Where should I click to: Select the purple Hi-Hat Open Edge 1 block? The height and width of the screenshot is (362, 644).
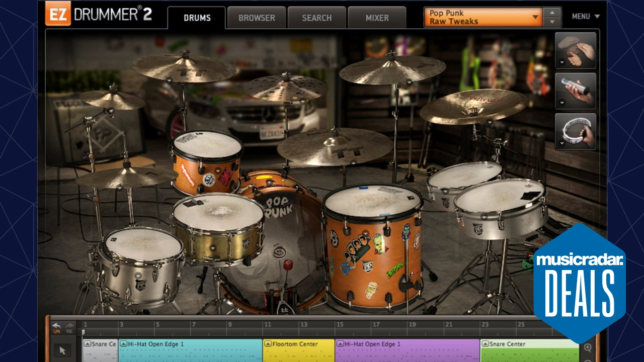coord(408,350)
